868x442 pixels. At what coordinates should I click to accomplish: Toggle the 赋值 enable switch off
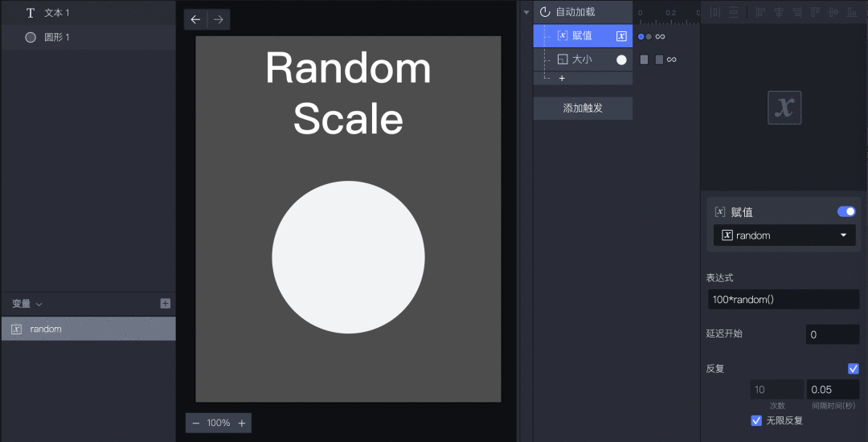pyautogui.click(x=846, y=211)
